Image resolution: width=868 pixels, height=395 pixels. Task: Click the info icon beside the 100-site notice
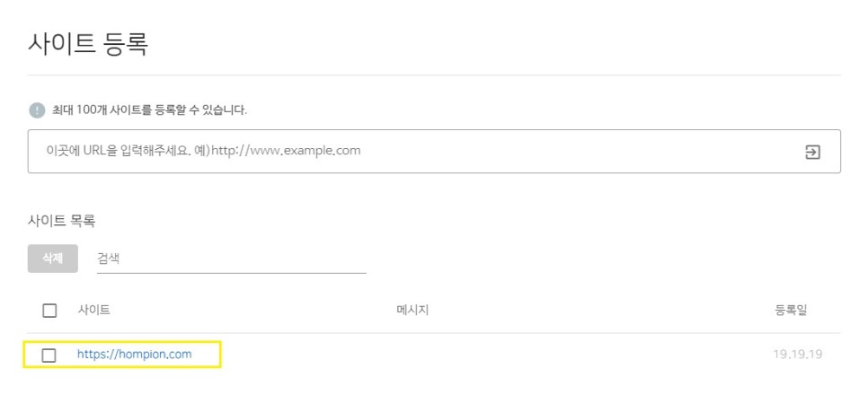coord(36,110)
